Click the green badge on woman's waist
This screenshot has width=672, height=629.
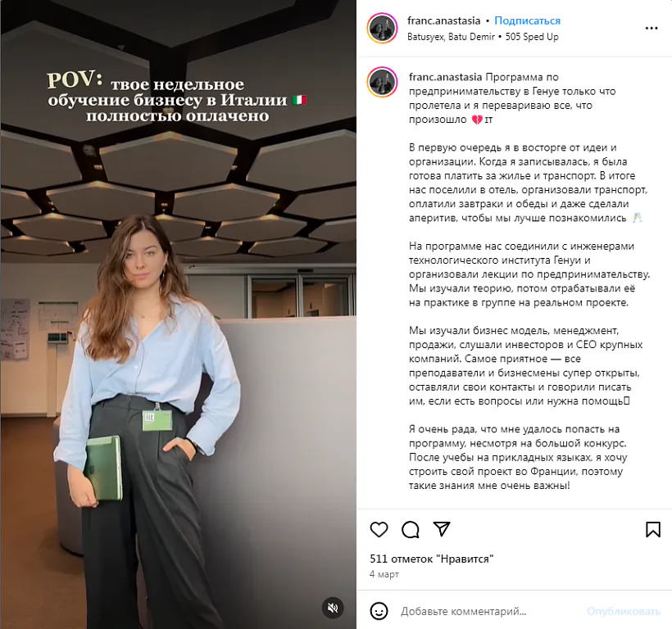(157, 419)
